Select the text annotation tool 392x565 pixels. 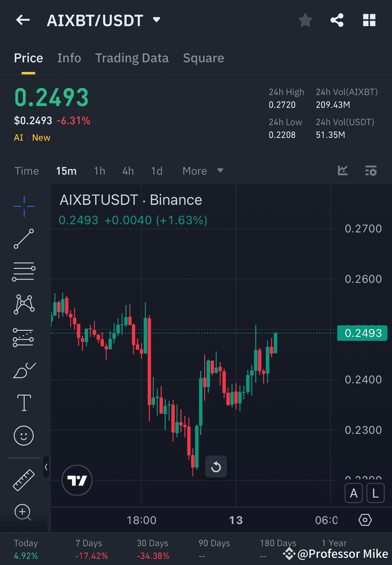tap(23, 403)
